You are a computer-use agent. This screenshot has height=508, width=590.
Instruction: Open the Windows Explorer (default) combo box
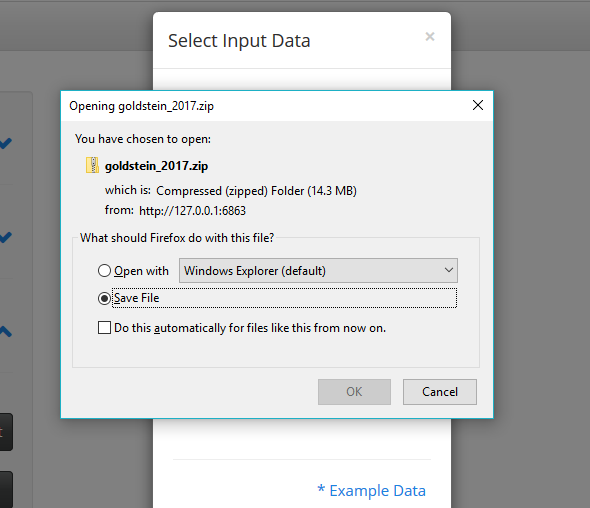(x=318, y=270)
